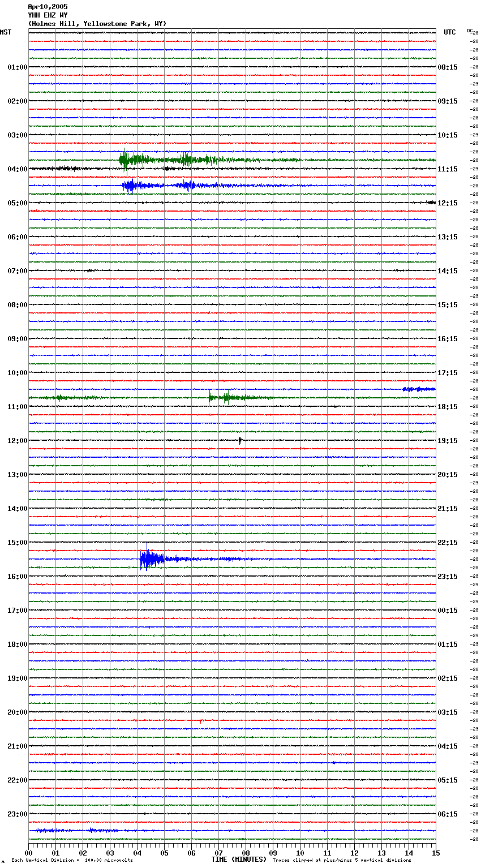
Task: Click minute 10 on the time axis
Action: tap(300, 853)
